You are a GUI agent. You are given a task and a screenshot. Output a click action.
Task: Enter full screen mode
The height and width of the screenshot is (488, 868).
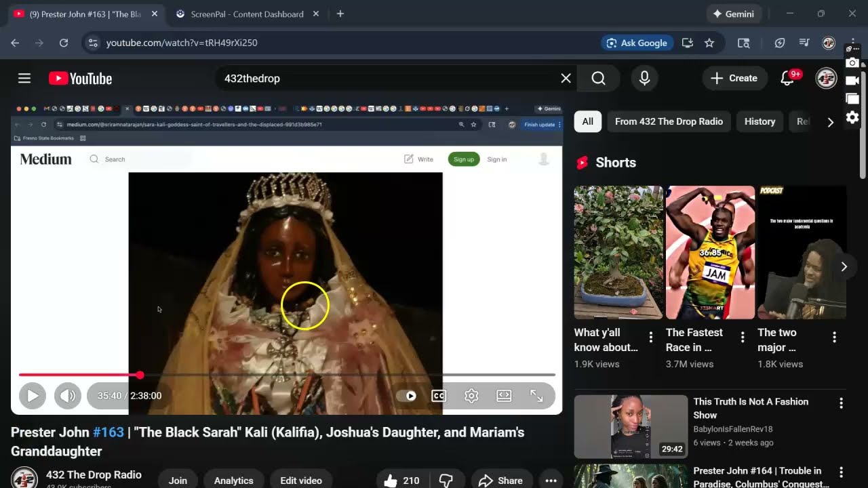(536, 396)
